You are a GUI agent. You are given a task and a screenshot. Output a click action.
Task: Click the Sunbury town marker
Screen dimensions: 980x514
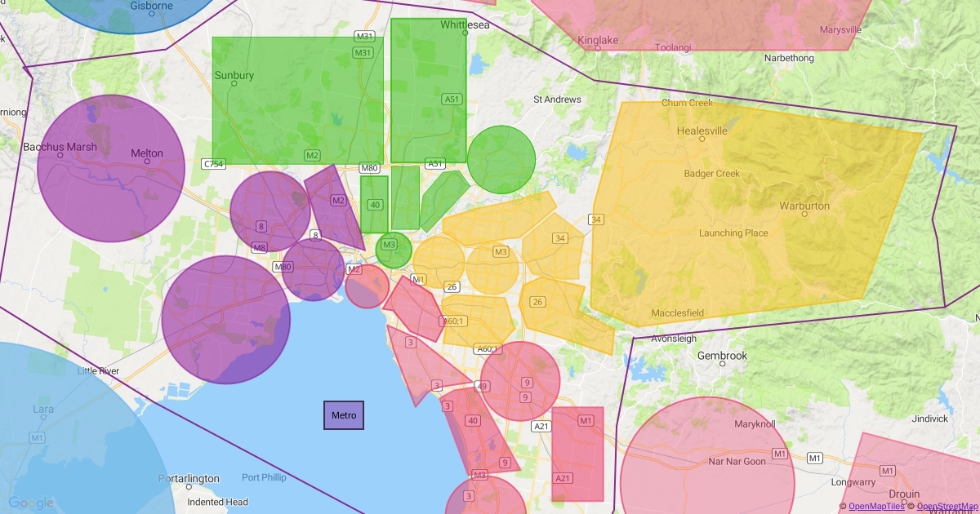click(234, 83)
